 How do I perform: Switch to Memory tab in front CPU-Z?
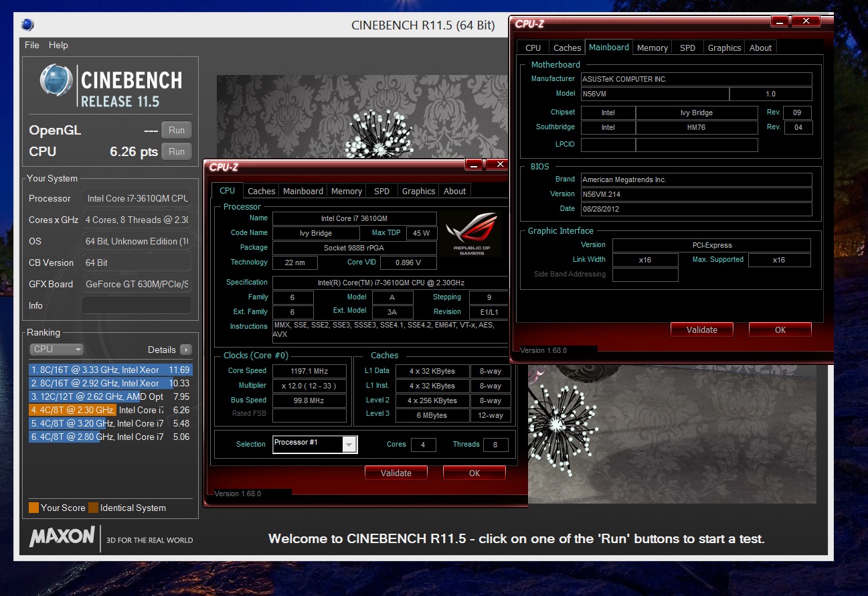coord(347,191)
